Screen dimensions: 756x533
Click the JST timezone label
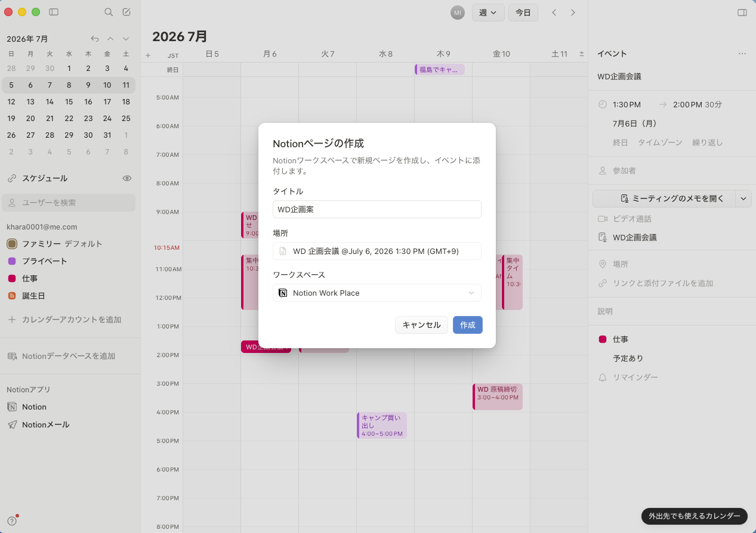[x=173, y=55]
